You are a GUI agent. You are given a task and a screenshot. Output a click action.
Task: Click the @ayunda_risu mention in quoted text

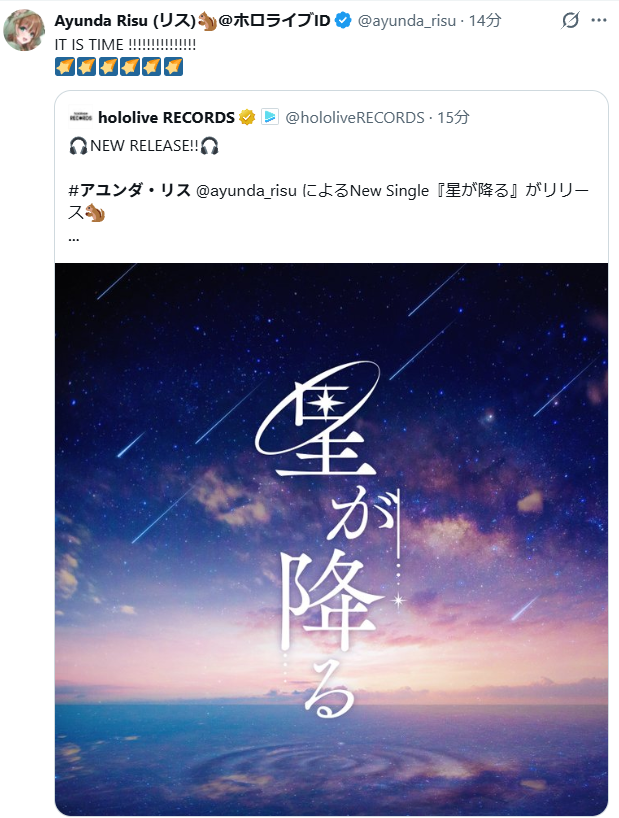click(x=246, y=191)
